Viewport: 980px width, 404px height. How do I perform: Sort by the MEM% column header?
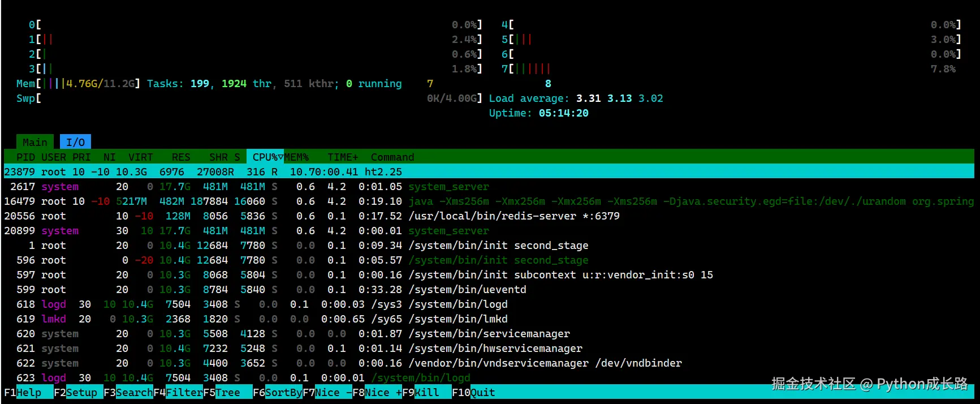pyautogui.click(x=296, y=157)
